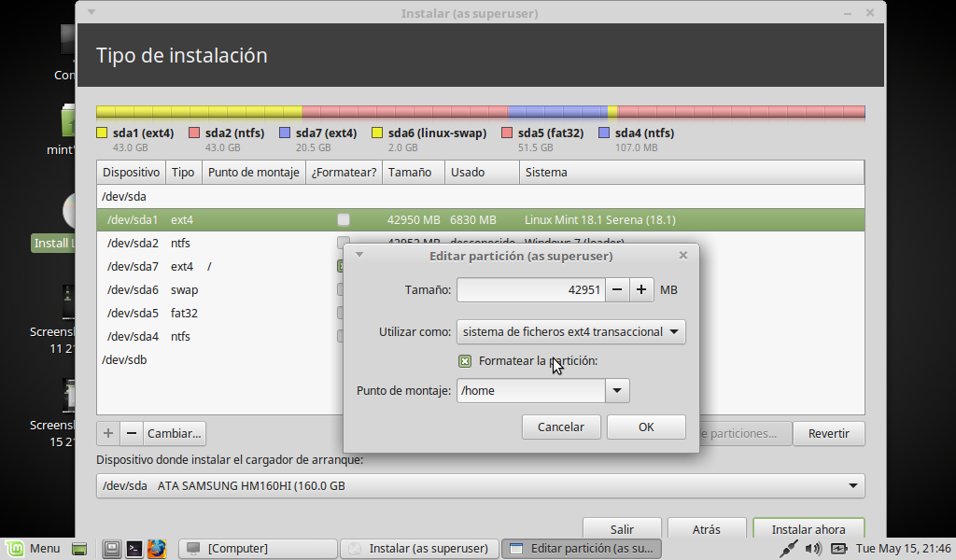The width and height of the screenshot is (956, 560).
Task: Click Cancelar in the edit dialog
Action: (561, 427)
